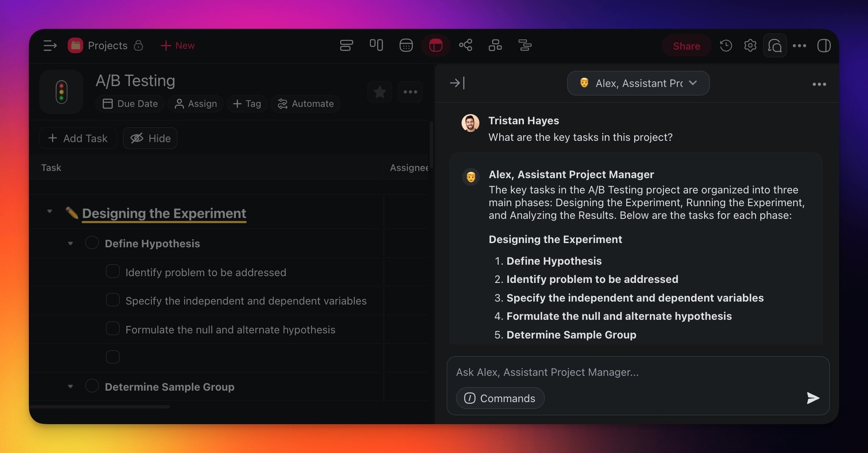The image size is (868, 453).
Task: Switch to the calendar view icon
Action: pyautogui.click(x=406, y=45)
